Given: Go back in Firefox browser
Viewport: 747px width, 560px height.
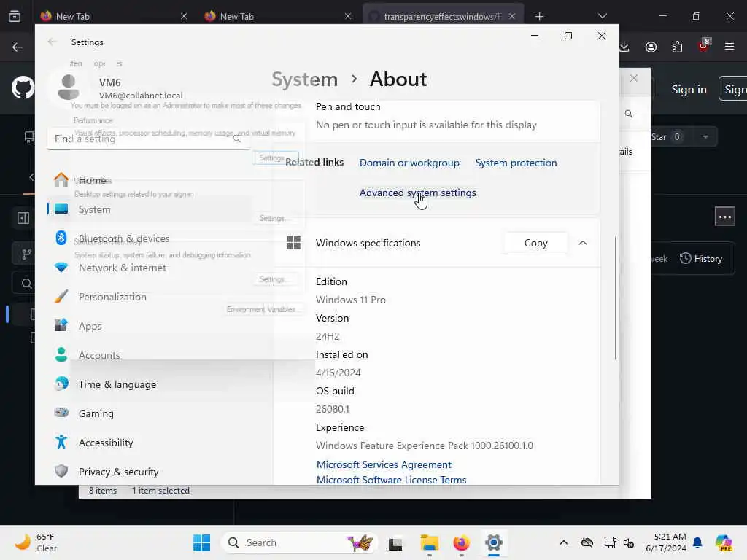Looking at the screenshot, I should [x=18, y=47].
